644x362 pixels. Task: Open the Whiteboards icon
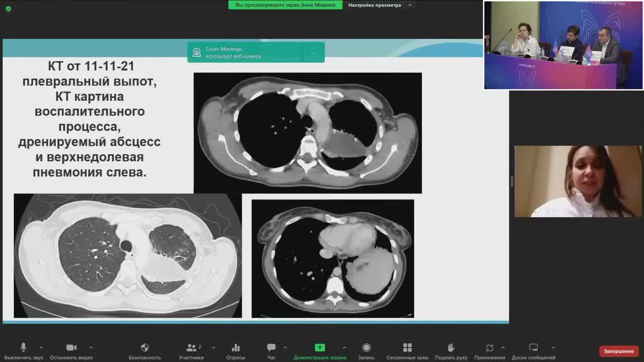533,348
